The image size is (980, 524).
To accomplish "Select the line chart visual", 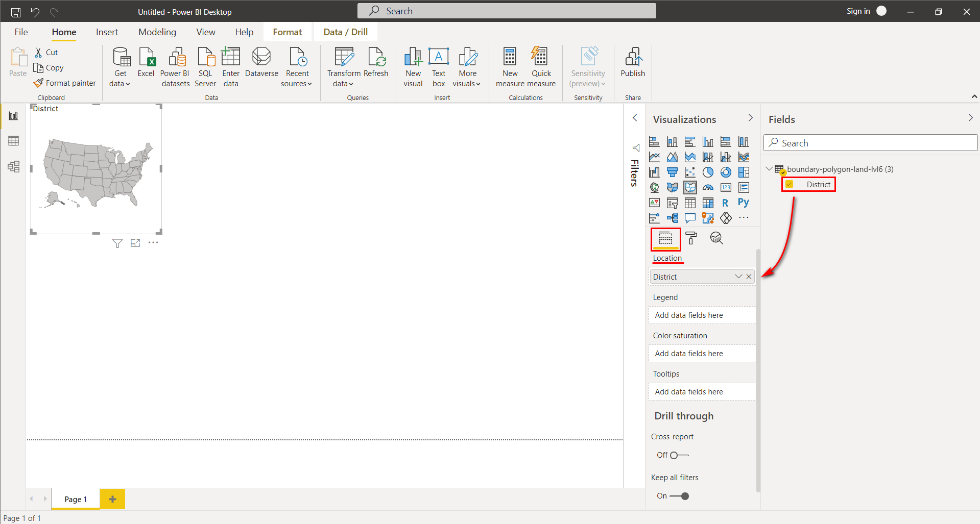I will tap(654, 157).
